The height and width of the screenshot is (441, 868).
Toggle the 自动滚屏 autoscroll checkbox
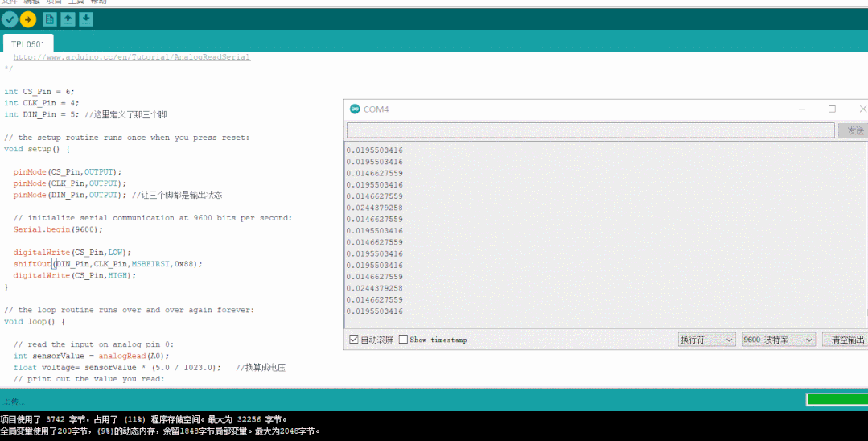(354, 339)
